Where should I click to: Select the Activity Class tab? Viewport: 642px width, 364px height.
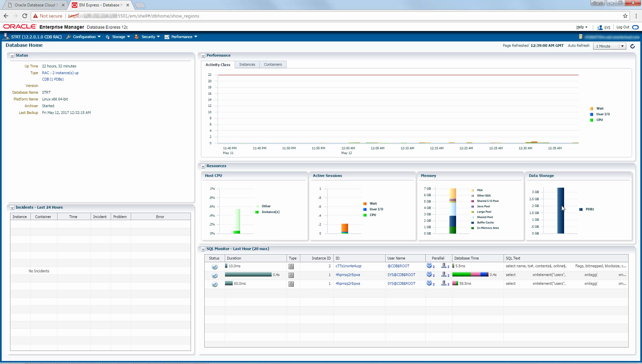click(218, 65)
